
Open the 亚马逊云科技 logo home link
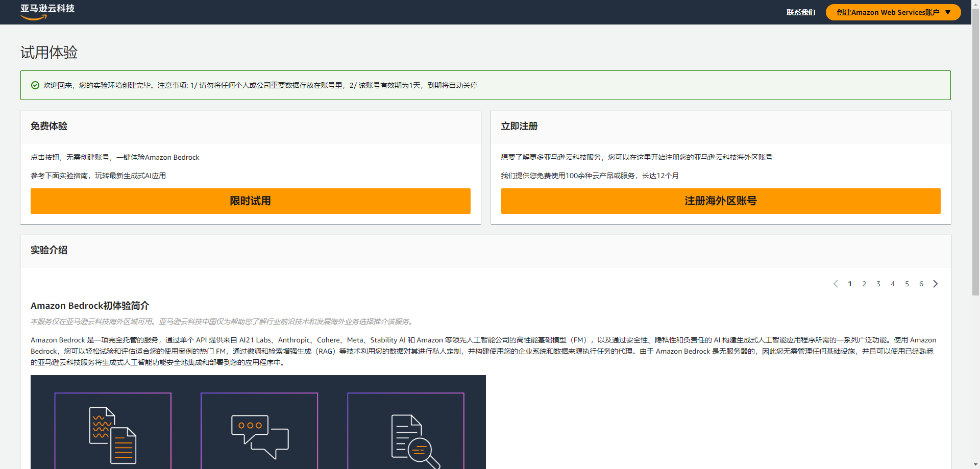pyautogui.click(x=47, y=12)
